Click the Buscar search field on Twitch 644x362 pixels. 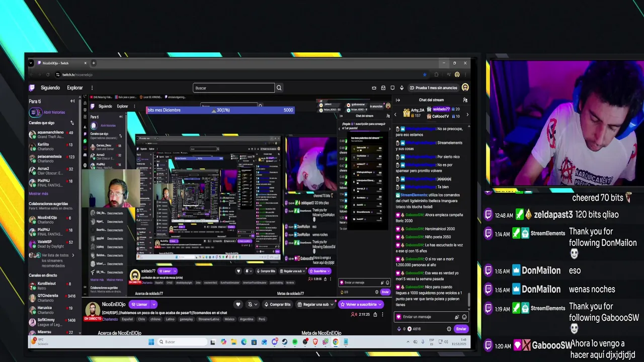pos(234,88)
